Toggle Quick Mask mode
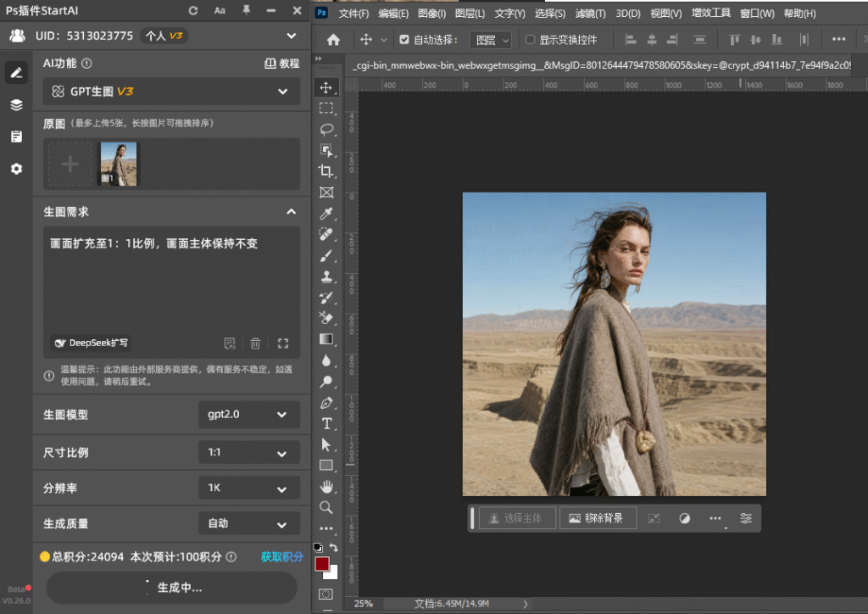Viewport: 868px width, 614px height. tap(326, 594)
